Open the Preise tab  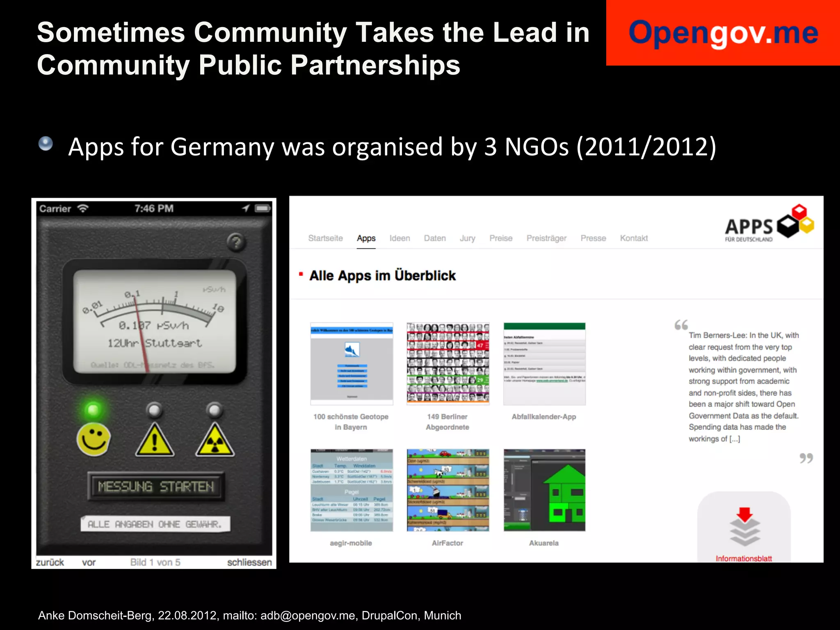coord(501,238)
